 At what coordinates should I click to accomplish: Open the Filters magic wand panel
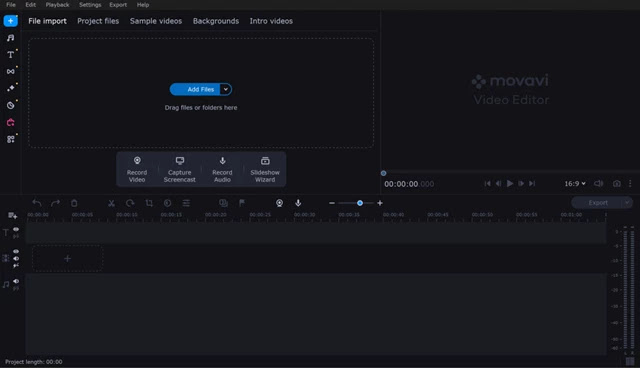(11, 88)
